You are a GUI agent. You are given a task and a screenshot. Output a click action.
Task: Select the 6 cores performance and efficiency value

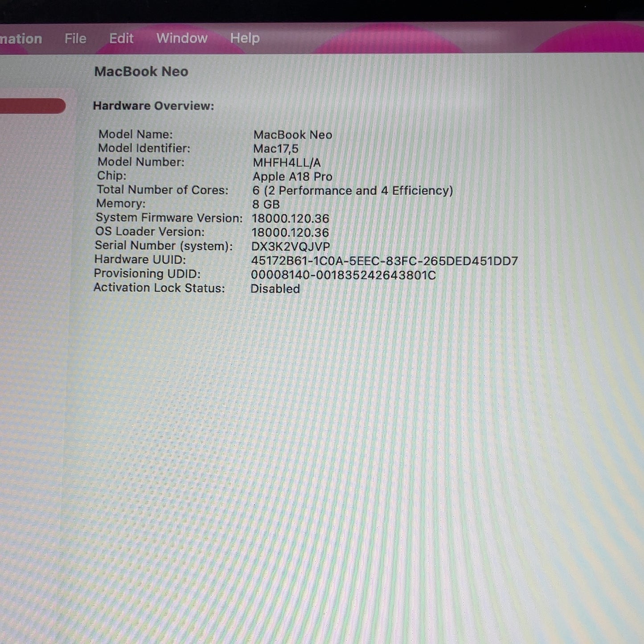pyautogui.click(x=353, y=191)
